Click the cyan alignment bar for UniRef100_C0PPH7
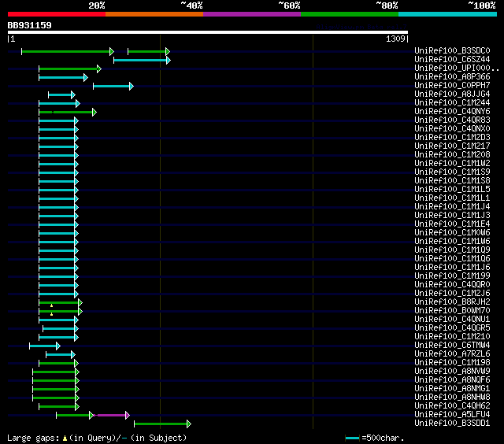The image size is (504, 444). click(x=113, y=86)
